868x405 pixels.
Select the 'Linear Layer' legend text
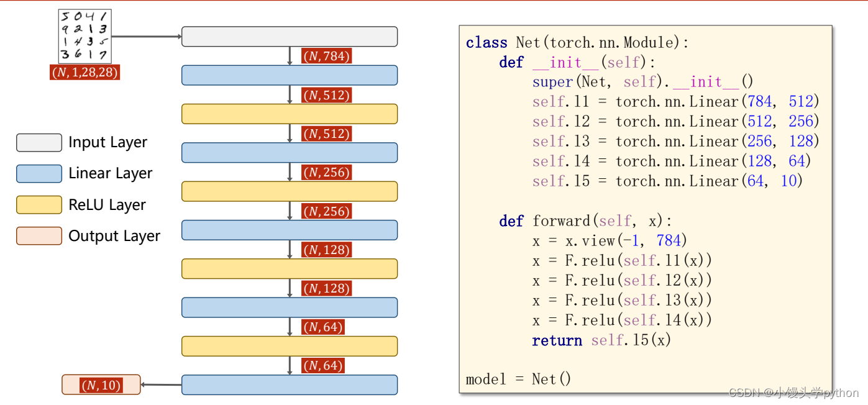click(x=111, y=173)
